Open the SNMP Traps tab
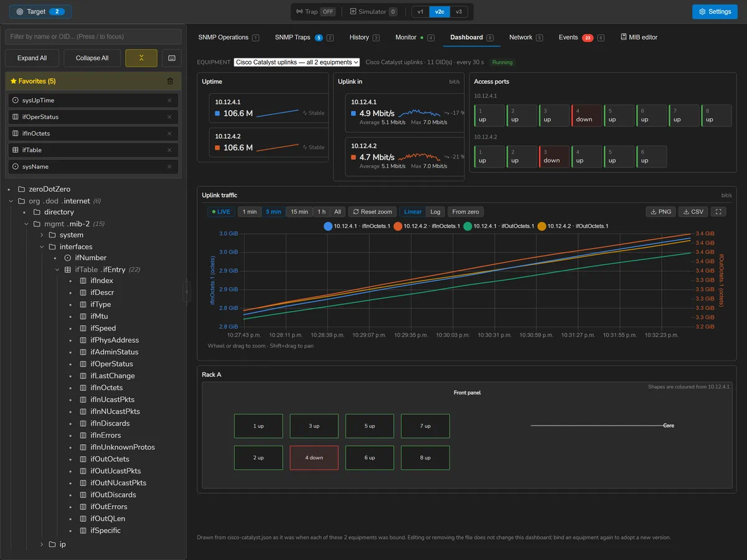This screenshot has width=747, height=560. tap(304, 37)
